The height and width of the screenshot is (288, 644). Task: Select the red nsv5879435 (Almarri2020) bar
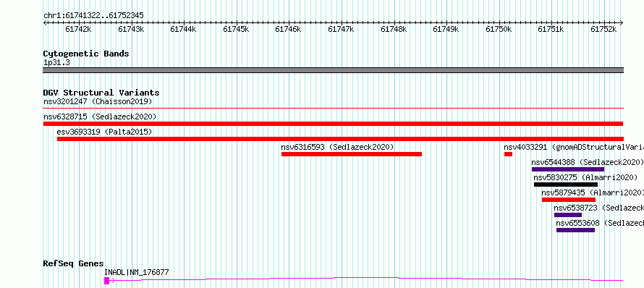[x=569, y=200]
